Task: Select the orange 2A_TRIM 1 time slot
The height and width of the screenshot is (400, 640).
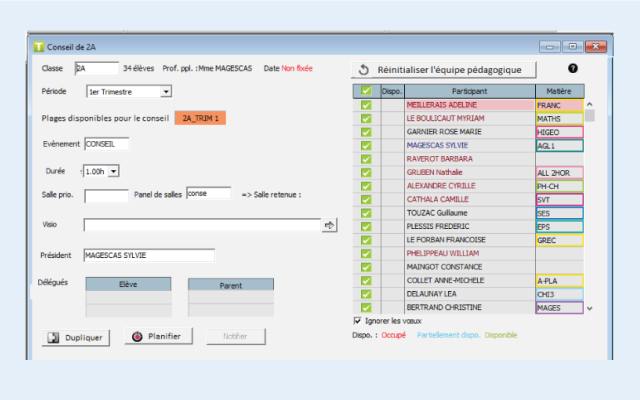Action: (200, 118)
